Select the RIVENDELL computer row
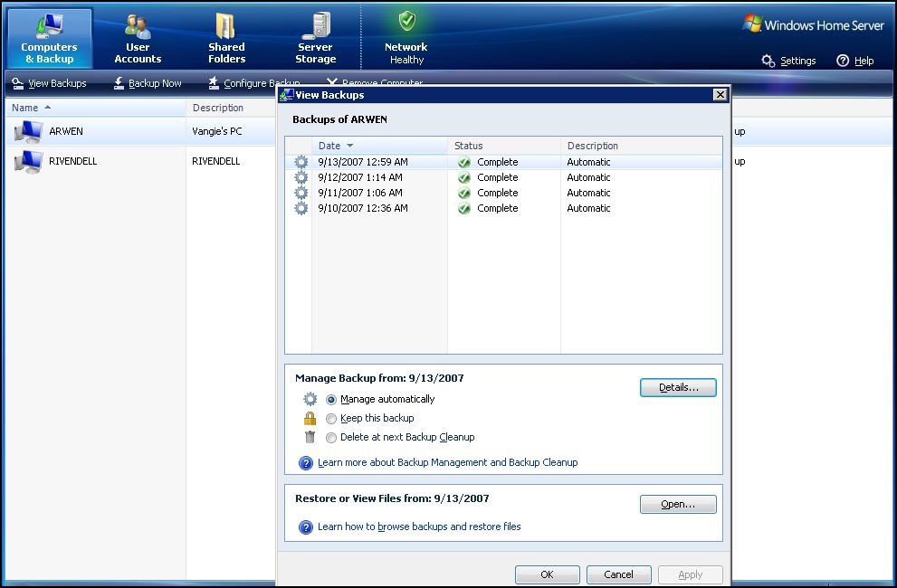Image resolution: width=897 pixels, height=588 pixels. (x=72, y=161)
